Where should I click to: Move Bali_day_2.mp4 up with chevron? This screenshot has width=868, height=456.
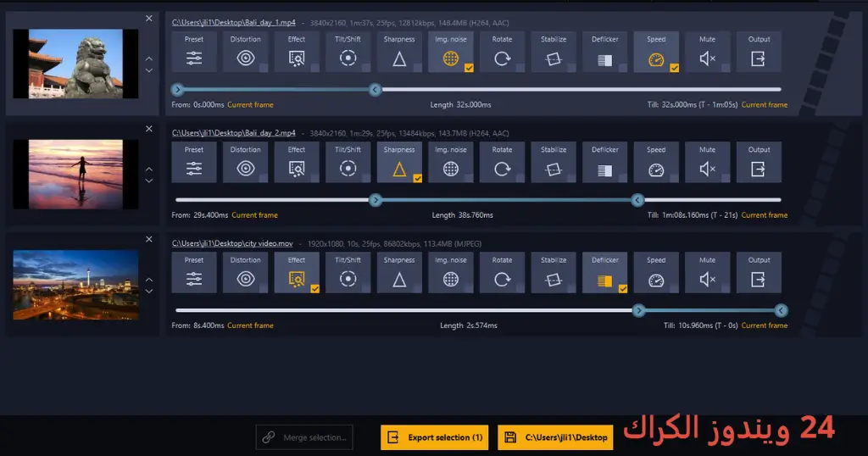[149, 169]
